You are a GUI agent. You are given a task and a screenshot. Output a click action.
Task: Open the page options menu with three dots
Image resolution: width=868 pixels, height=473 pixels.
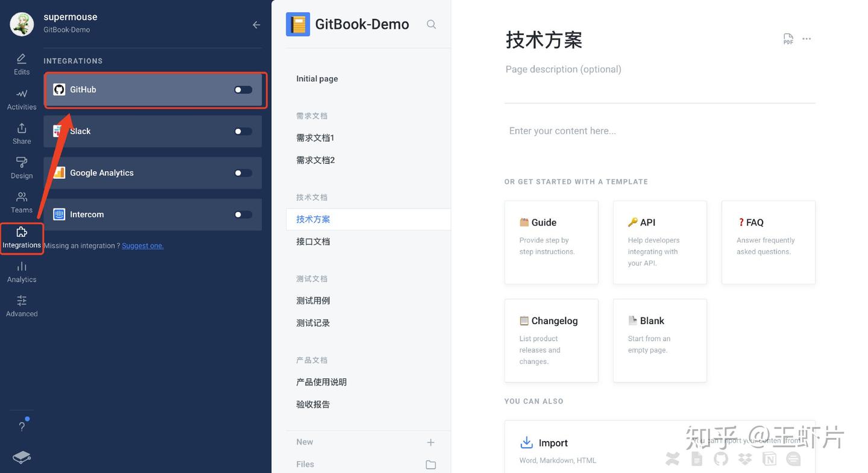tap(807, 38)
